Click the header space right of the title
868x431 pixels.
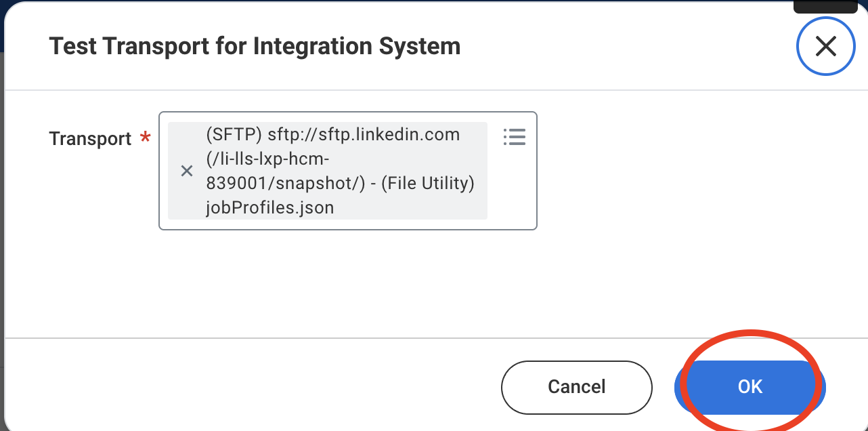(623, 47)
